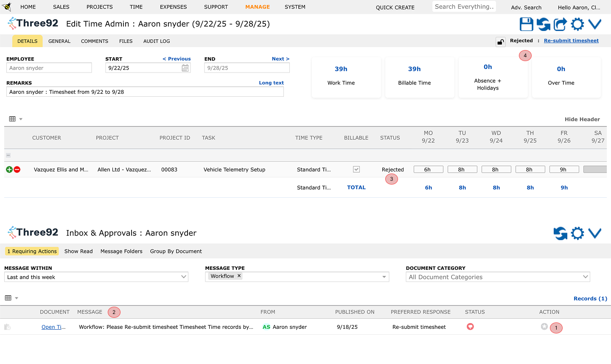The height and width of the screenshot is (364, 611).
Task: Go to the Previous week link
Action: (x=177, y=59)
